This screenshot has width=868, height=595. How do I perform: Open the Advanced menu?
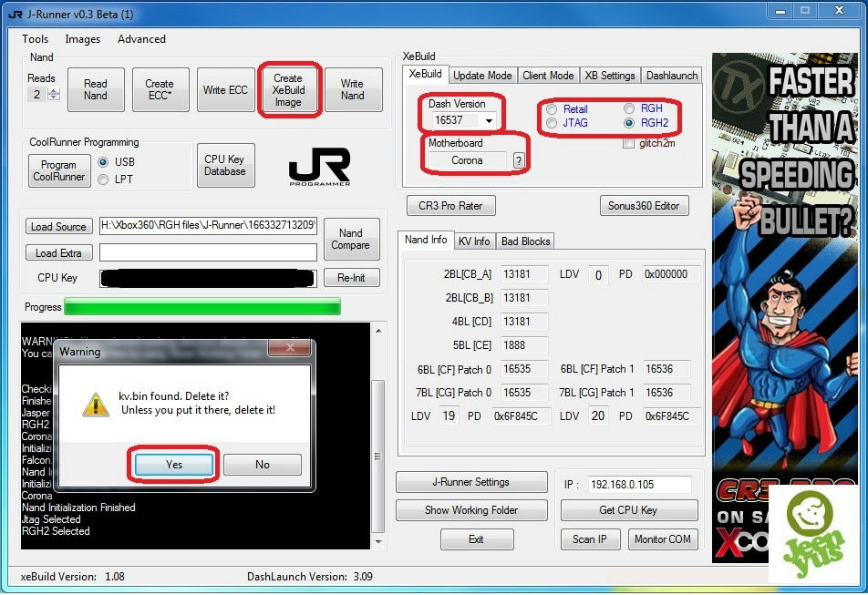(x=141, y=39)
